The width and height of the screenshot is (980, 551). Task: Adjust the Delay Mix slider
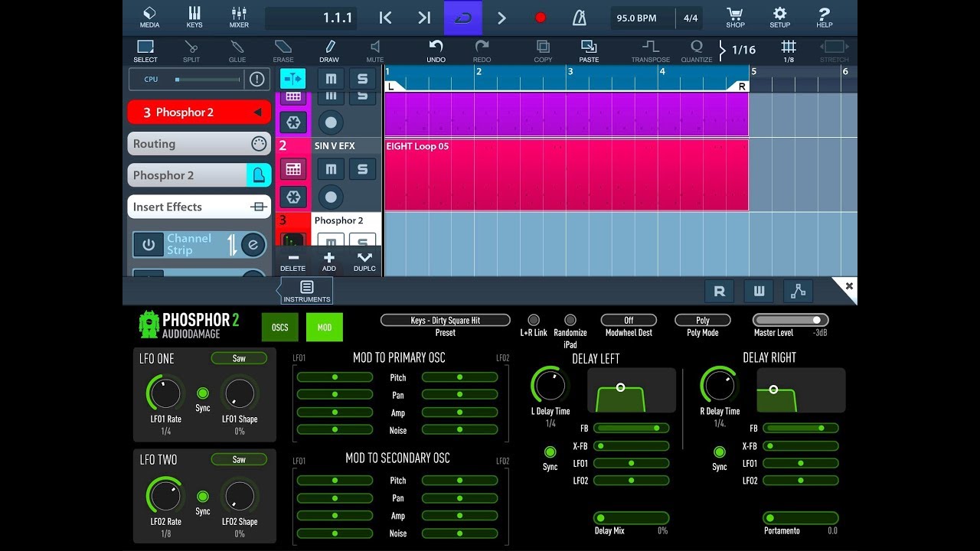pyautogui.click(x=631, y=518)
